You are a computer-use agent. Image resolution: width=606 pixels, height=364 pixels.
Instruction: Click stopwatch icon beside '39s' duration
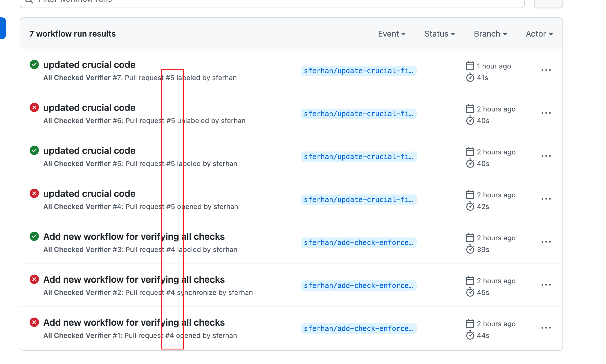[470, 249]
